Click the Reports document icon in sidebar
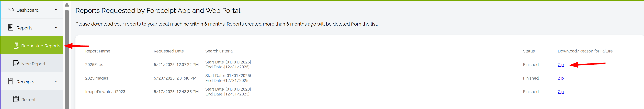The width and height of the screenshot is (644, 109). [10, 27]
